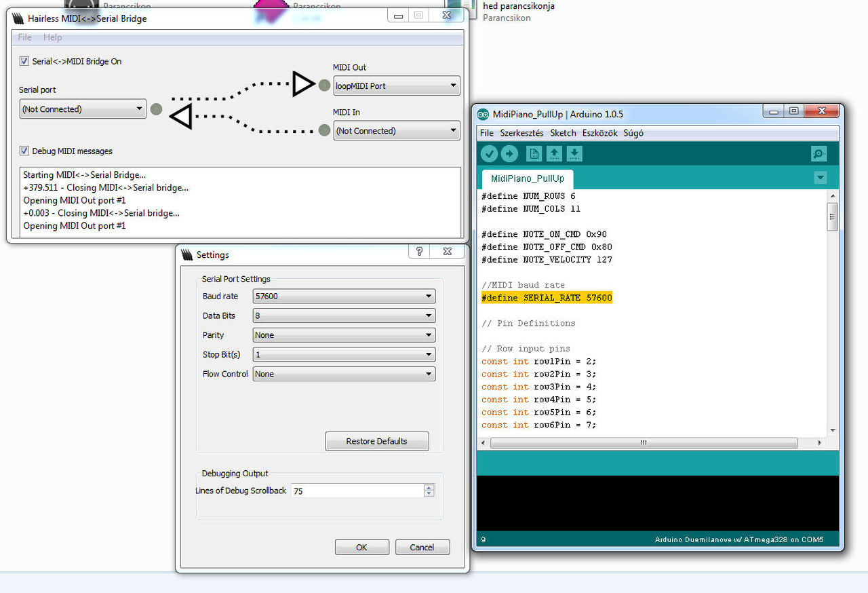The width and height of the screenshot is (868, 593).
Task: Click the '#define NUM_COLS 11' code line
Action: point(531,209)
